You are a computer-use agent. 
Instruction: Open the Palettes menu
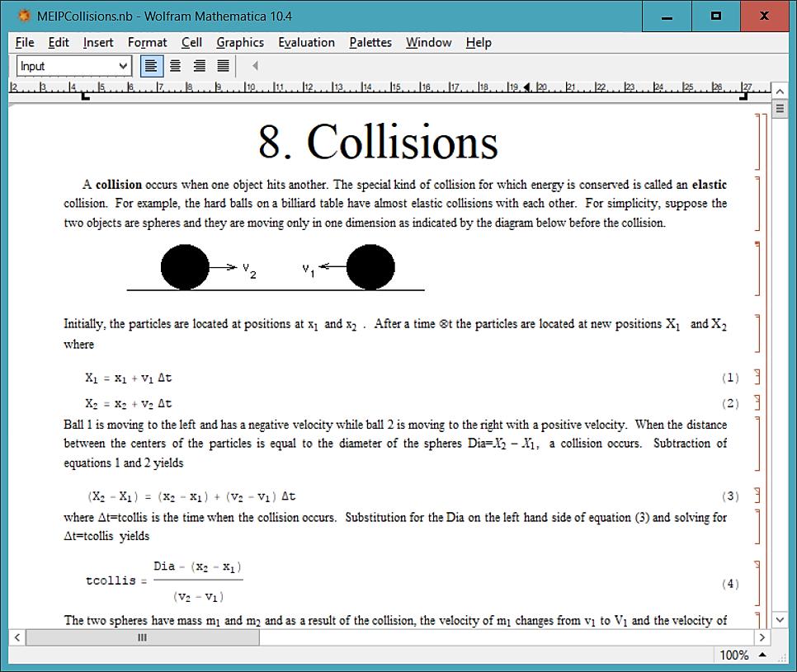pyautogui.click(x=370, y=43)
